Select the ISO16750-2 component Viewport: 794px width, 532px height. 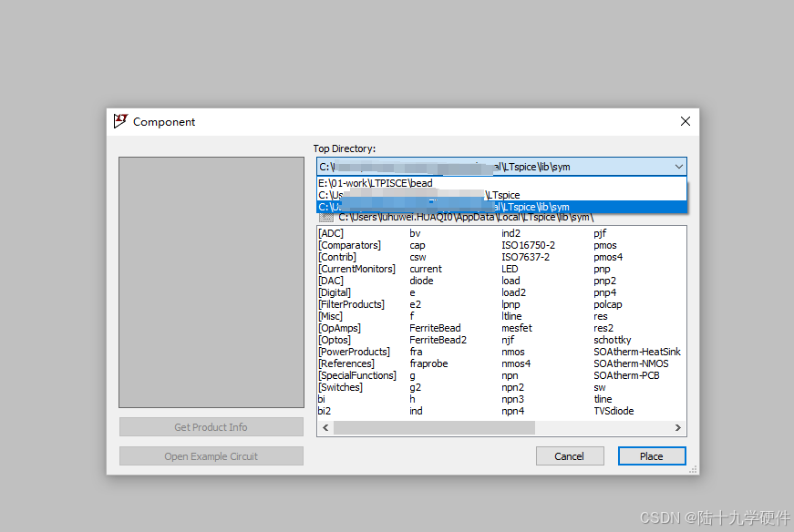tap(528, 245)
